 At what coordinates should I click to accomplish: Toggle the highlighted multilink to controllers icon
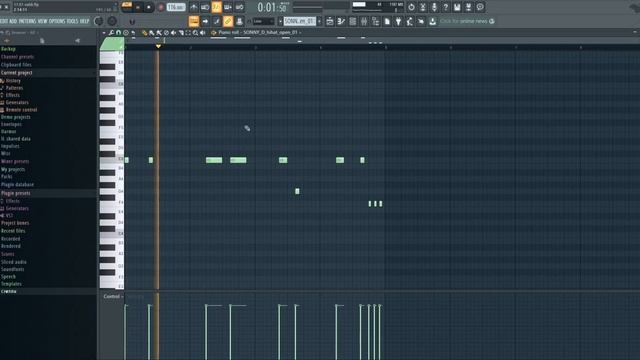(228, 21)
